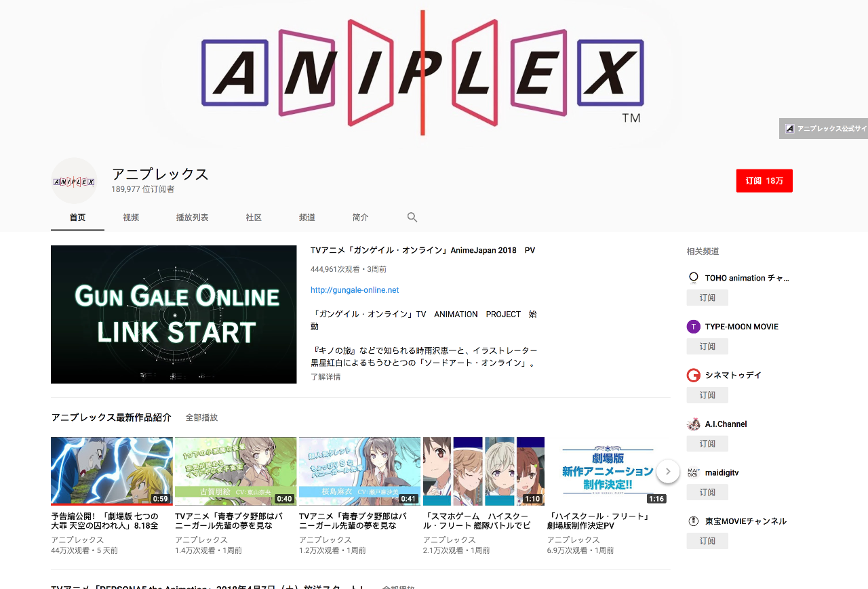
Task: Play the Gun Gale Online Link Start video
Action: click(174, 314)
